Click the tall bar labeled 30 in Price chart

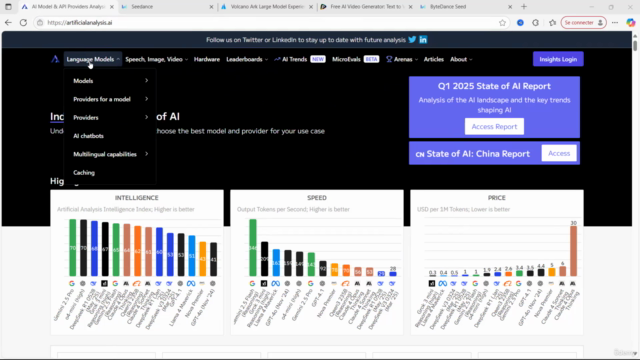click(x=573, y=251)
